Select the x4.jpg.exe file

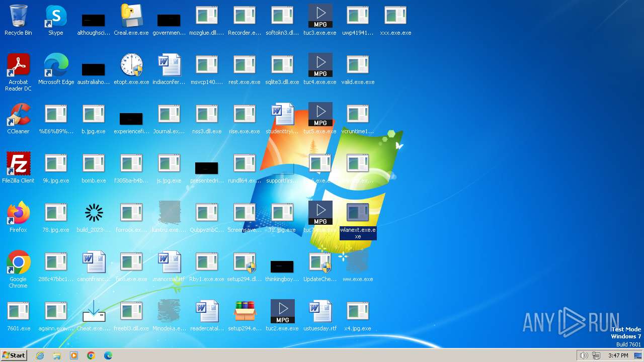358,312
